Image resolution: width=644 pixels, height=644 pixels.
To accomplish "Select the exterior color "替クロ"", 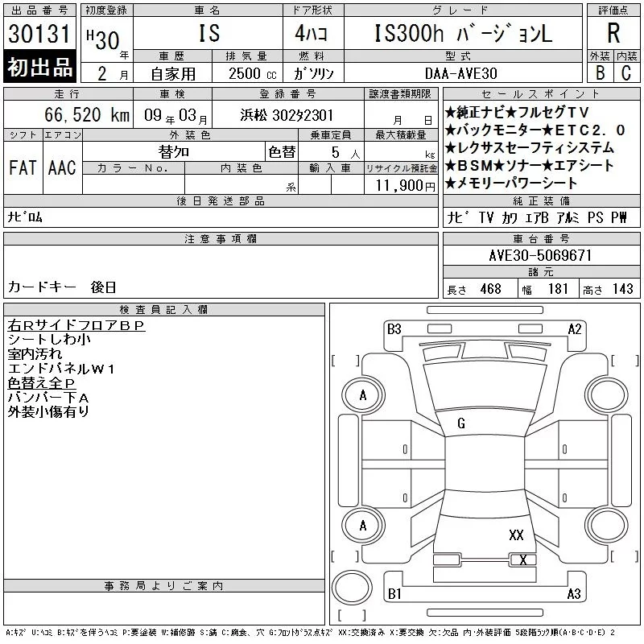I will pyautogui.click(x=174, y=152).
